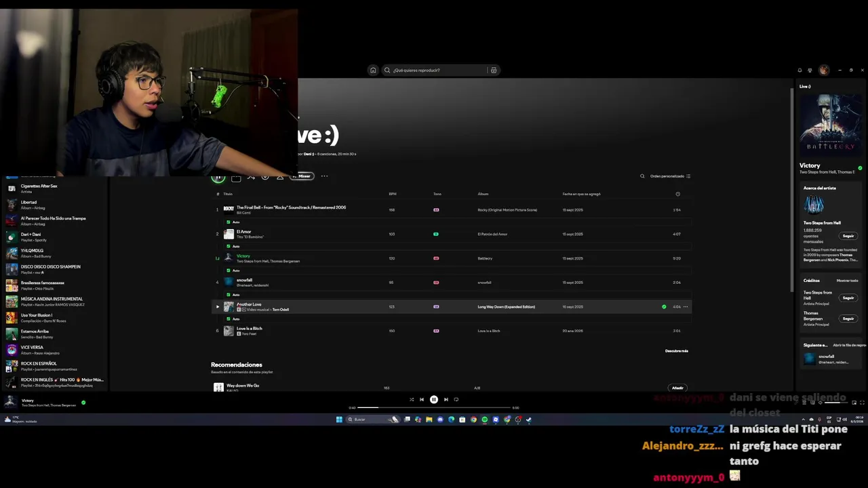The height and width of the screenshot is (488, 868).
Task: Pause playback in bottom player bar
Action: pyautogui.click(x=434, y=400)
